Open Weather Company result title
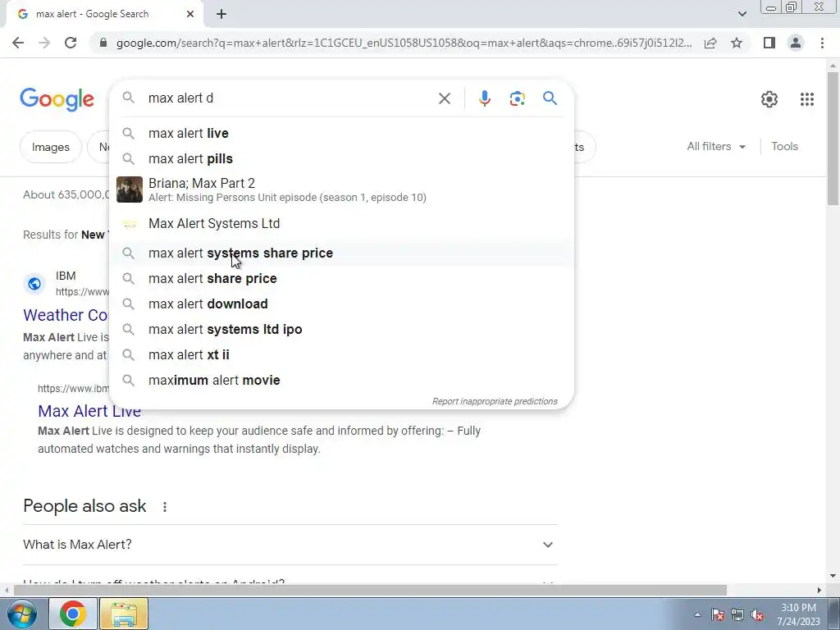Viewport: 840px width, 630px height. click(x=66, y=315)
